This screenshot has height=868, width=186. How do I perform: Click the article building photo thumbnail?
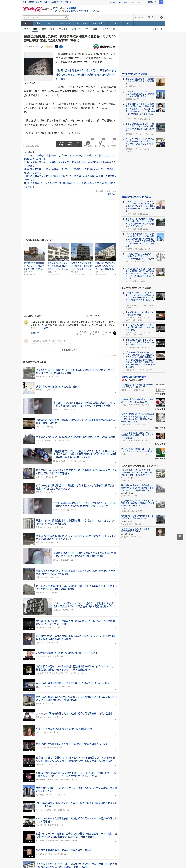coord(39,66)
